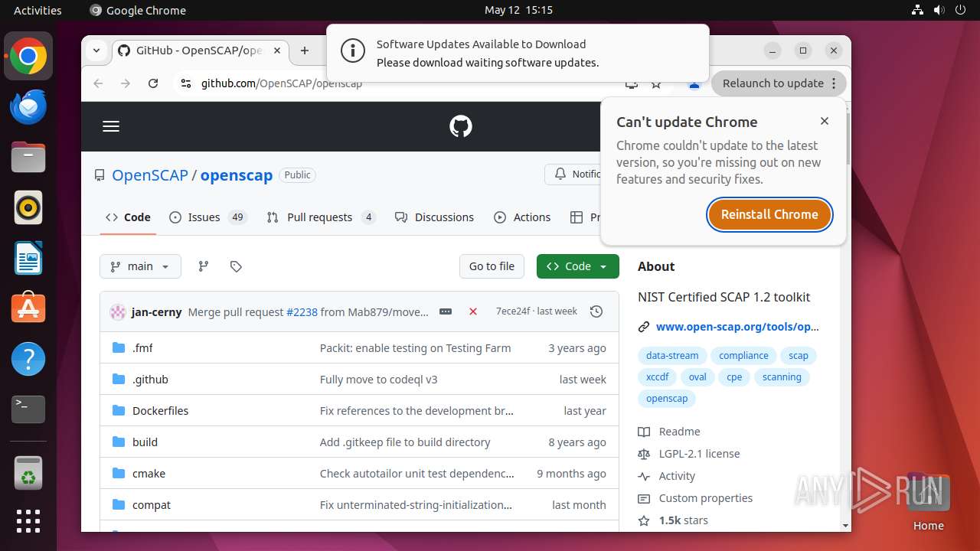
Task: Open the compat folder
Action: (x=152, y=505)
